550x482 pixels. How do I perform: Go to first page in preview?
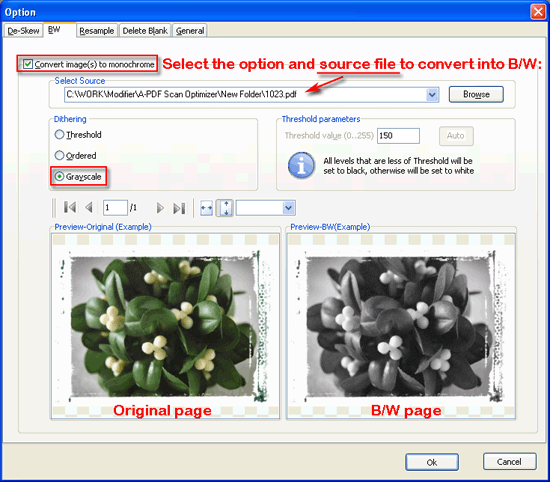click(x=70, y=208)
